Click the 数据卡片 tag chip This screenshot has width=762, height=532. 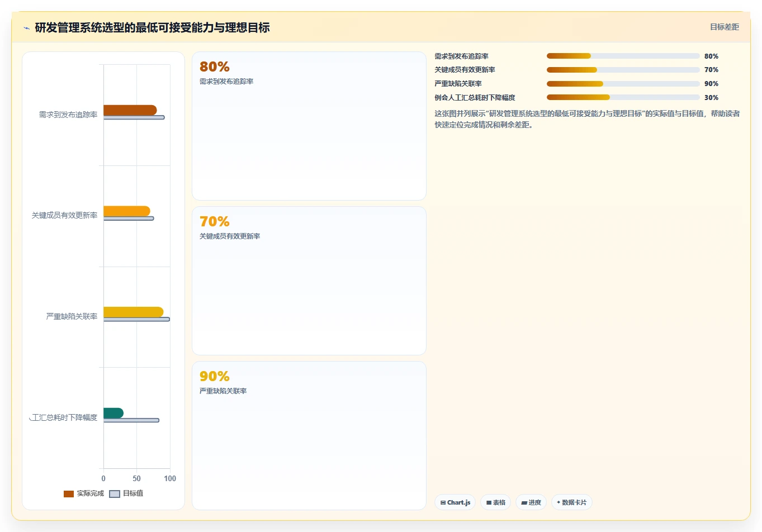(x=571, y=502)
